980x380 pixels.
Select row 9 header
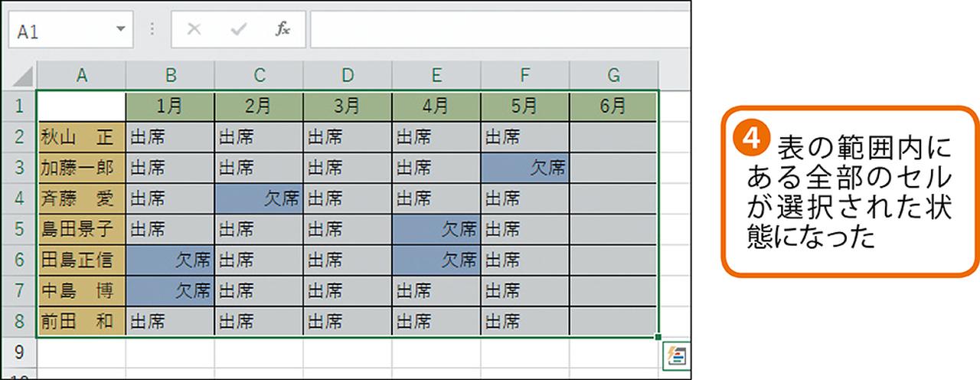[x=19, y=352]
